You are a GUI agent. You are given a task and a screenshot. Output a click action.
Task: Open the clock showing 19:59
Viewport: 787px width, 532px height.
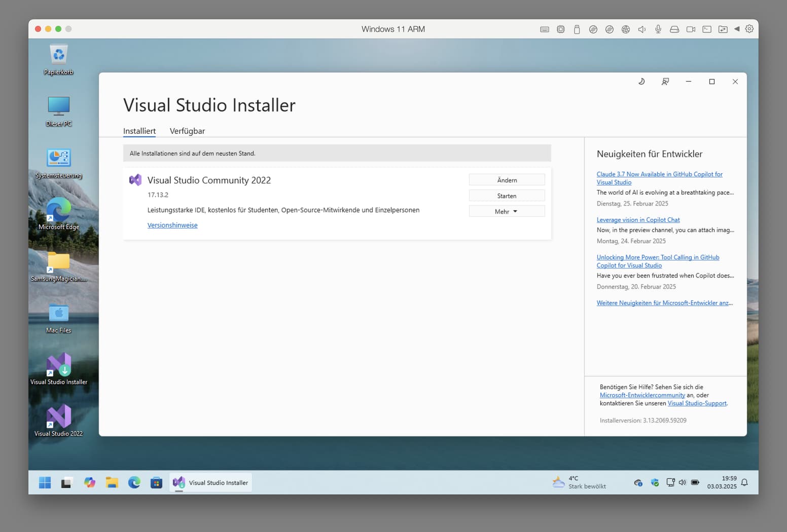[722, 482]
